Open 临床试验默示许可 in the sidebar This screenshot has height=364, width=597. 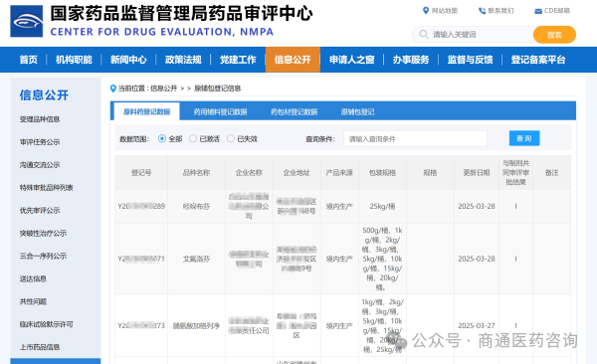(47, 324)
